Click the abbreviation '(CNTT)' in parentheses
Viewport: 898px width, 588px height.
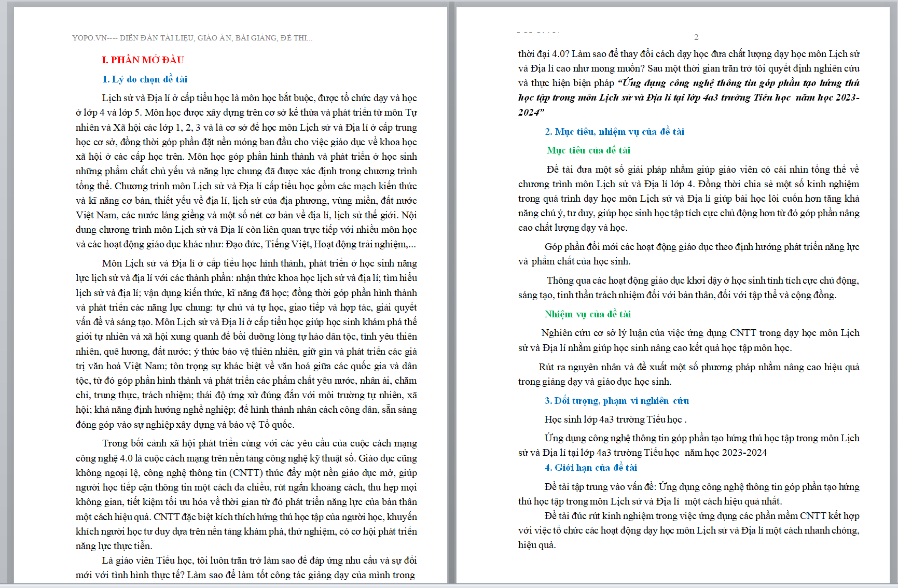(246, 473)
